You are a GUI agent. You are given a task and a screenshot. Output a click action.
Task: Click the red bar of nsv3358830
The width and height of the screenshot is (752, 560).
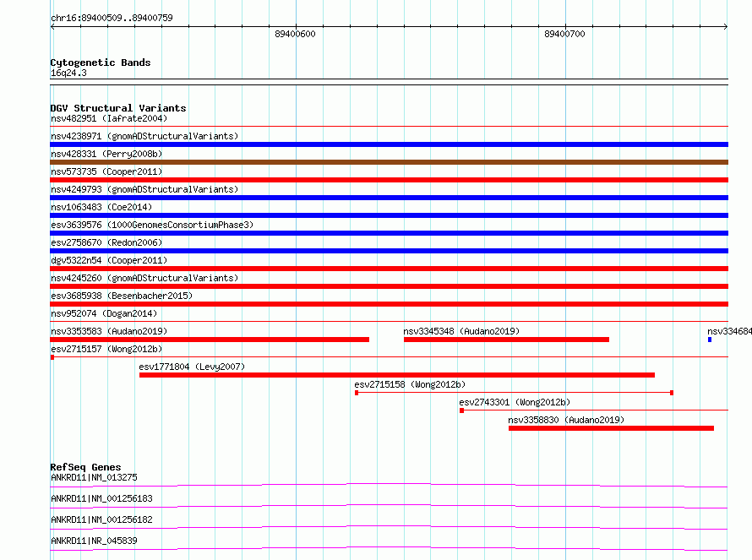pos(611,428)
